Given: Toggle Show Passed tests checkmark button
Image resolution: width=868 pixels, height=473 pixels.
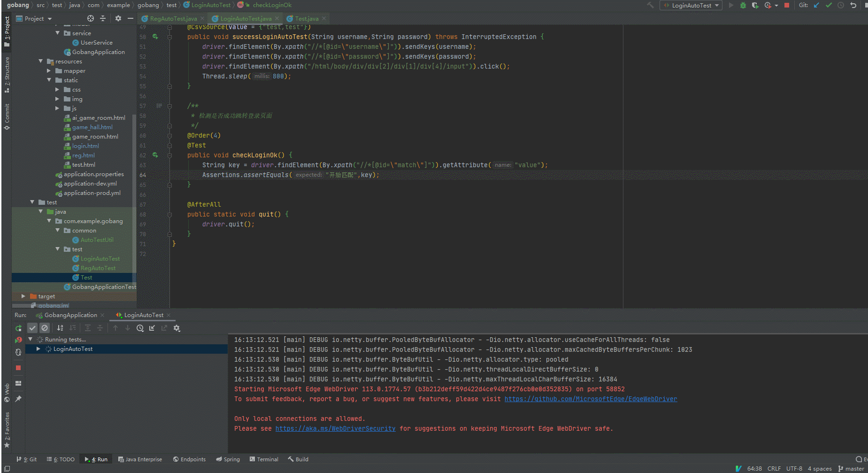Looking at the screenshot, I should click(x=32, y=328).
